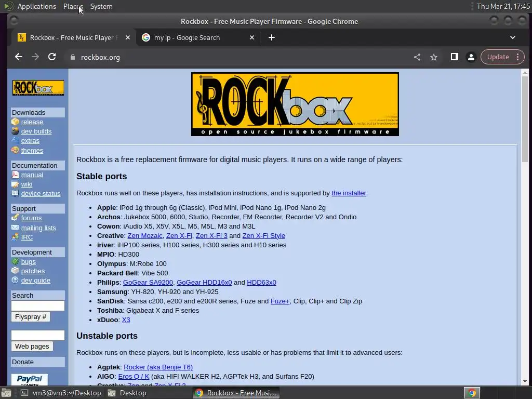The height and width of the screenshot is (399, 532).
Task: Click the dev guide help icon
Action: tap(15, 280)
